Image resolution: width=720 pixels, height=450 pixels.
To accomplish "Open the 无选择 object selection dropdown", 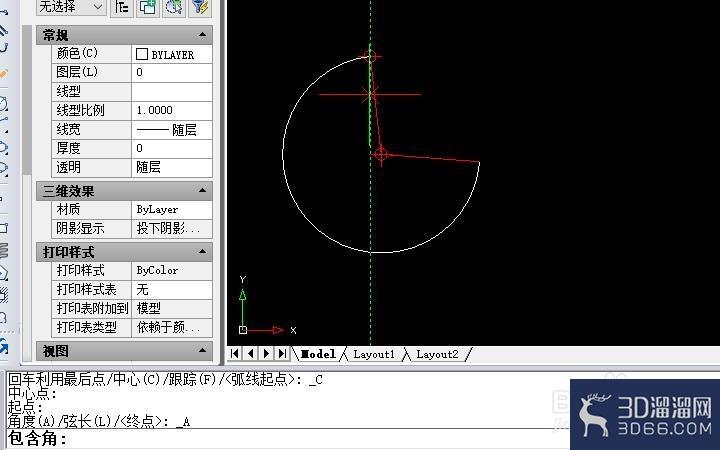I will pos(71,7).
